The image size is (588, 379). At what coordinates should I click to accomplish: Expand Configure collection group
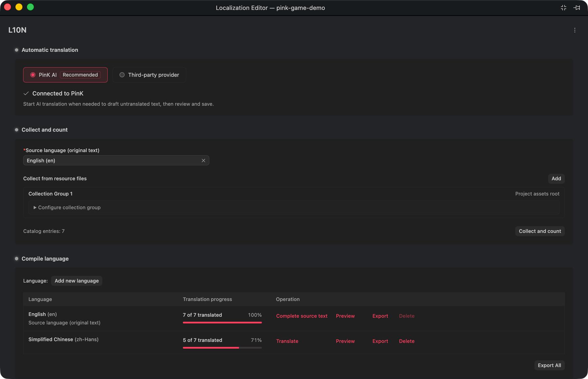pos(67,207)
